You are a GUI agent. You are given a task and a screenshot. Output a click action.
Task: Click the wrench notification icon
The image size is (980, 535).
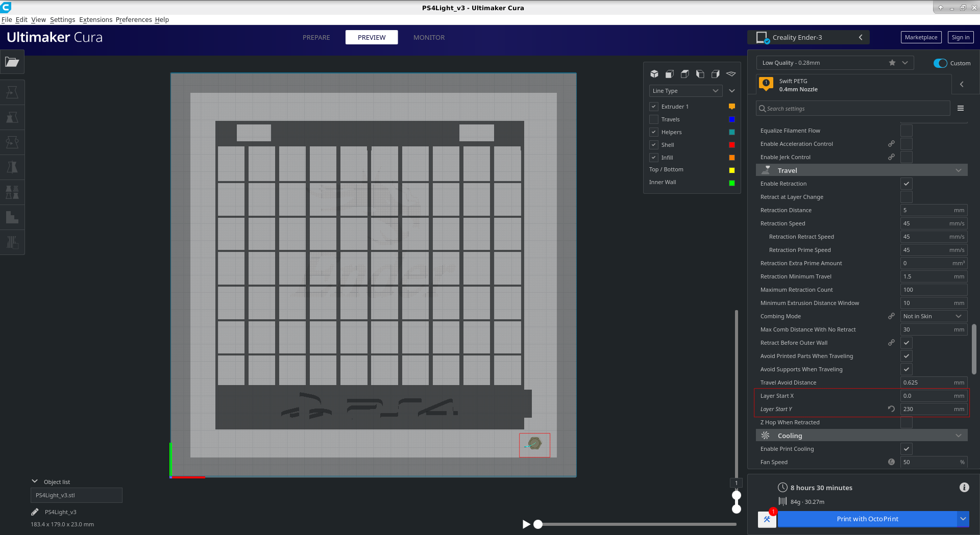click(x=767, y=519)
